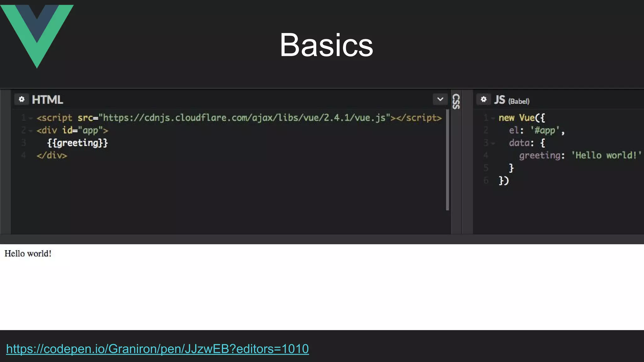This screenshot has height=362, width=644.
Task: Click the horizontal divider above the preview
Action: [322, 239]
